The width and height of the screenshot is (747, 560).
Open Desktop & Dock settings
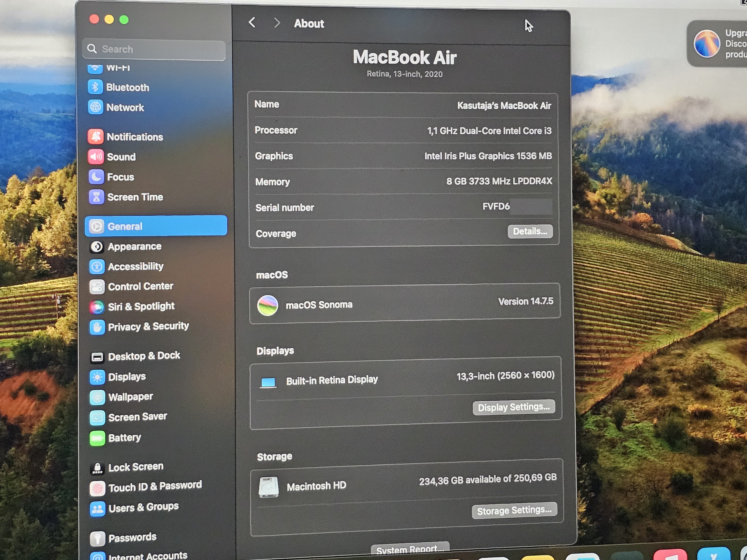click(135, 356)
